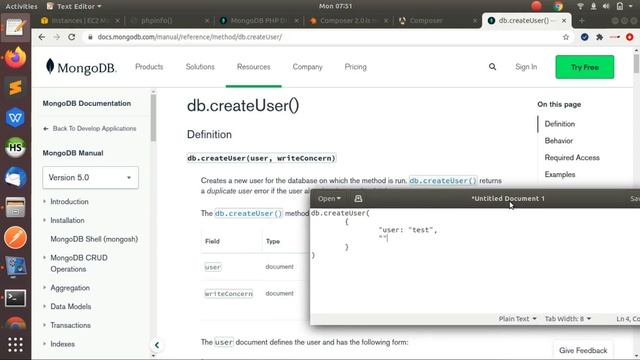The image size is (640, 360).
Task: Open Thunderbird mail from the dock
Action: [16, 178]
